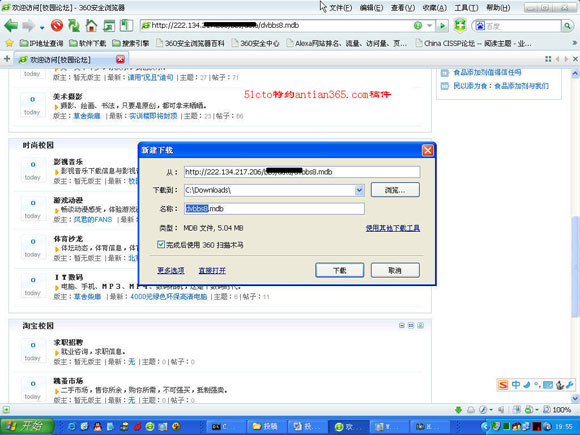Viewport: 580px width, 435px height.
Task: Open the favorites star icon in bookmarks bar
Action: pos(9,43)
